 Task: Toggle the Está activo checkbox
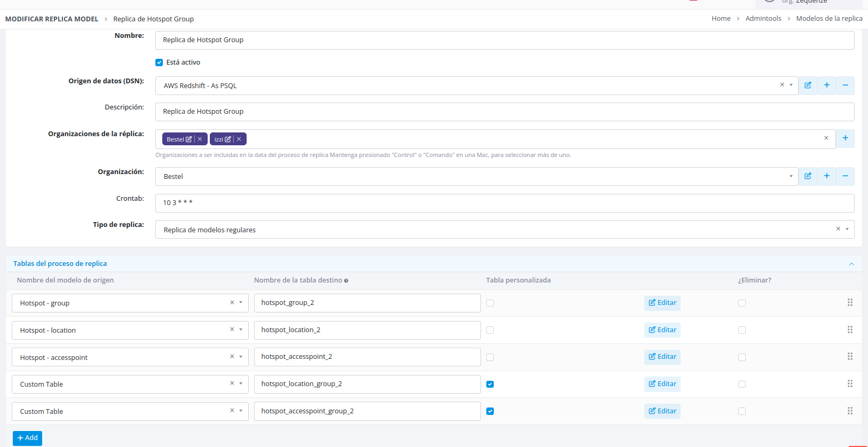pyautogui.click(x=159, y=62)
